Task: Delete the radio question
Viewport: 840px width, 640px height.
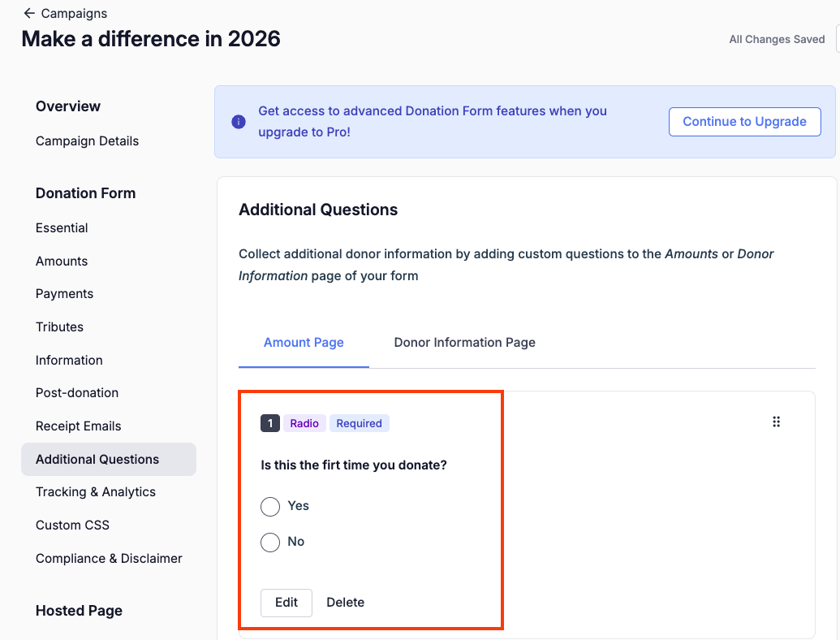Action: [346, 603]
